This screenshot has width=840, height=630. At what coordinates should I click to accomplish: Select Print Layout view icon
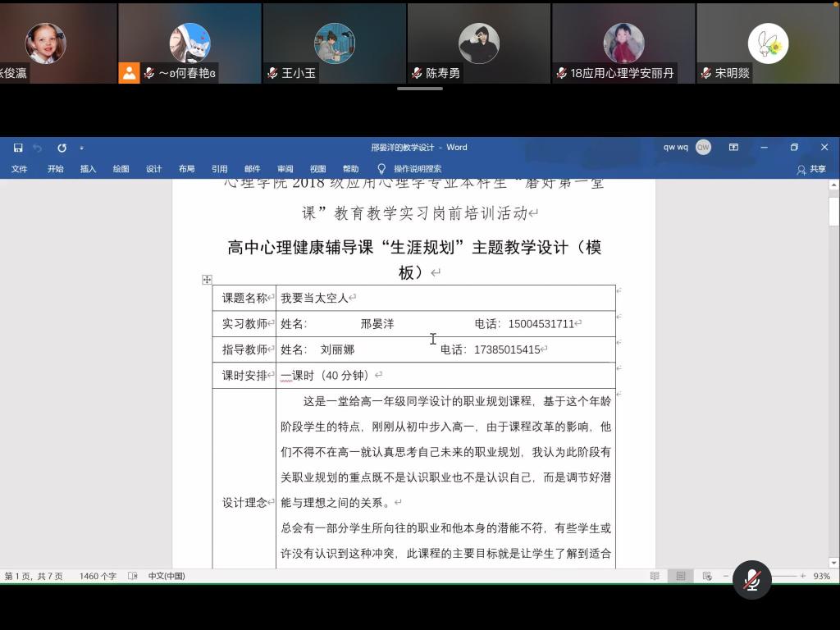coord(680,576)
